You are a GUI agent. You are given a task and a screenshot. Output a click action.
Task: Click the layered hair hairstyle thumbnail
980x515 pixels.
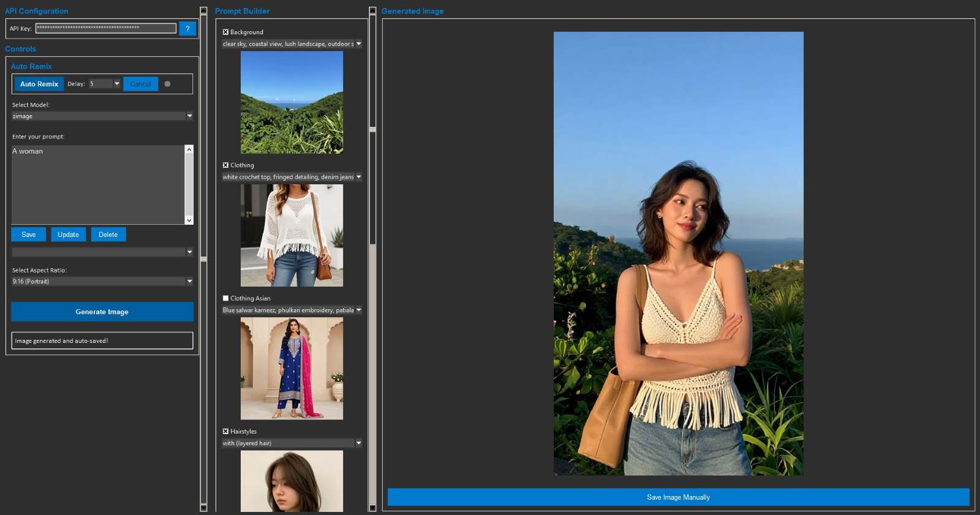pos(292,481)
